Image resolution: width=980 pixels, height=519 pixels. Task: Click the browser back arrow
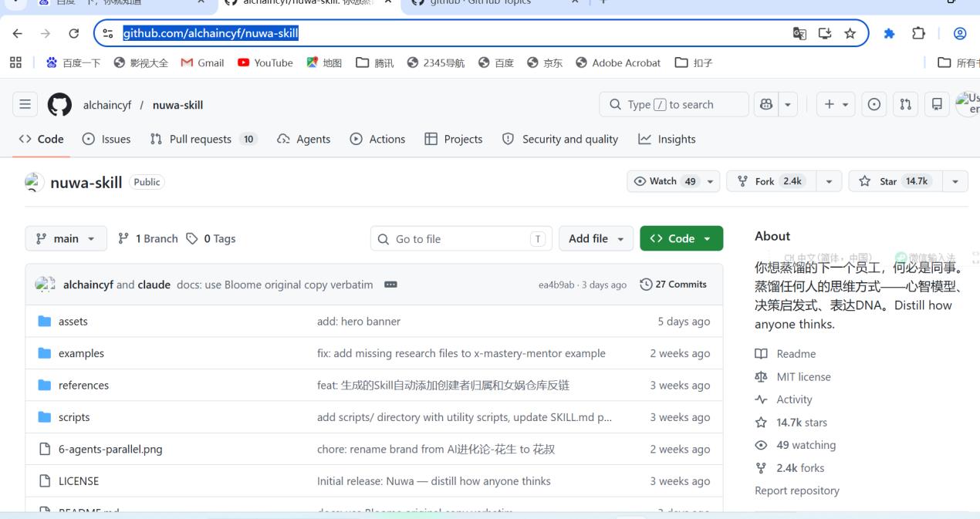17,33
